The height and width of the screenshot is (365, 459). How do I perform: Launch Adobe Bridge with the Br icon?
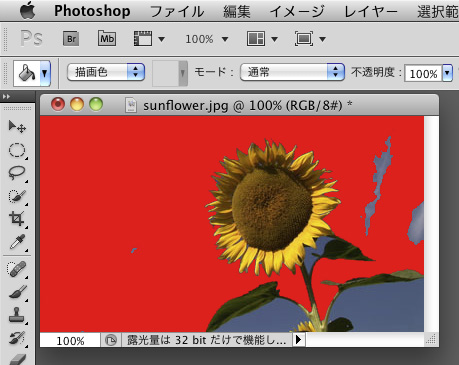71,39
